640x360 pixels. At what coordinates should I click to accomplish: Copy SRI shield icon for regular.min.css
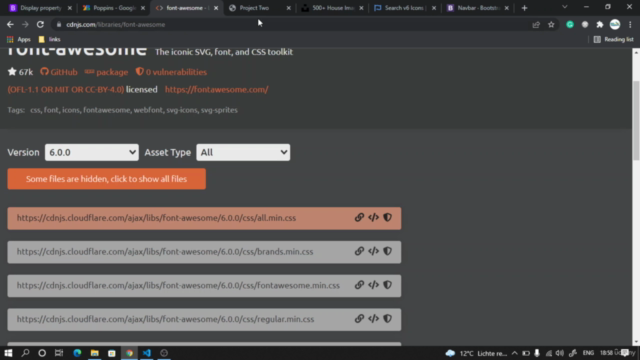(387, 319)
